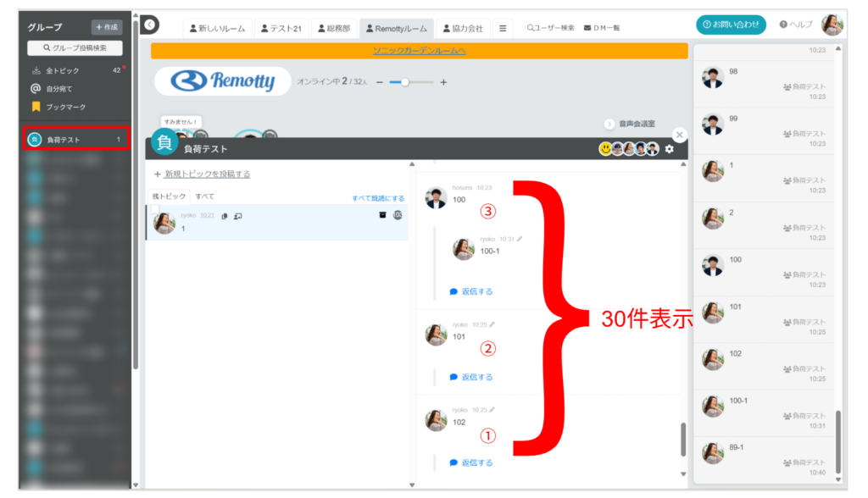Switch to the 総務部 room tab
This screenshot has height=498, width=868.
(333, 28)
